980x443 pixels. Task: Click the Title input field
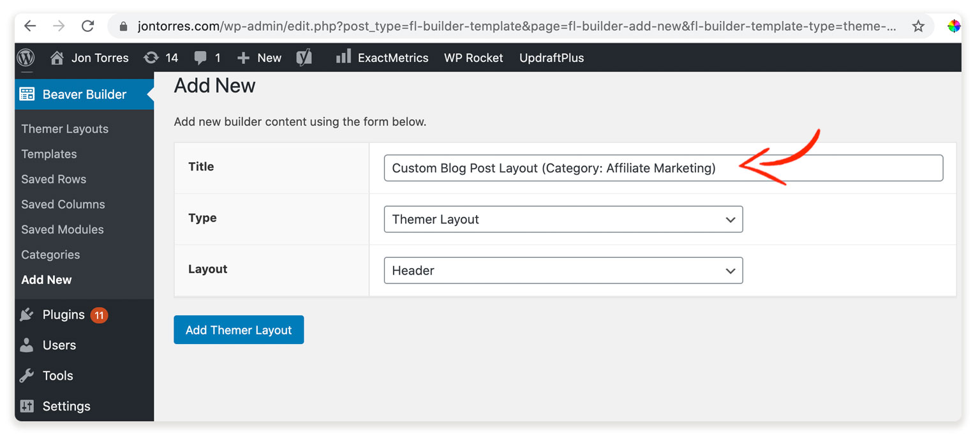pos(664,168)
